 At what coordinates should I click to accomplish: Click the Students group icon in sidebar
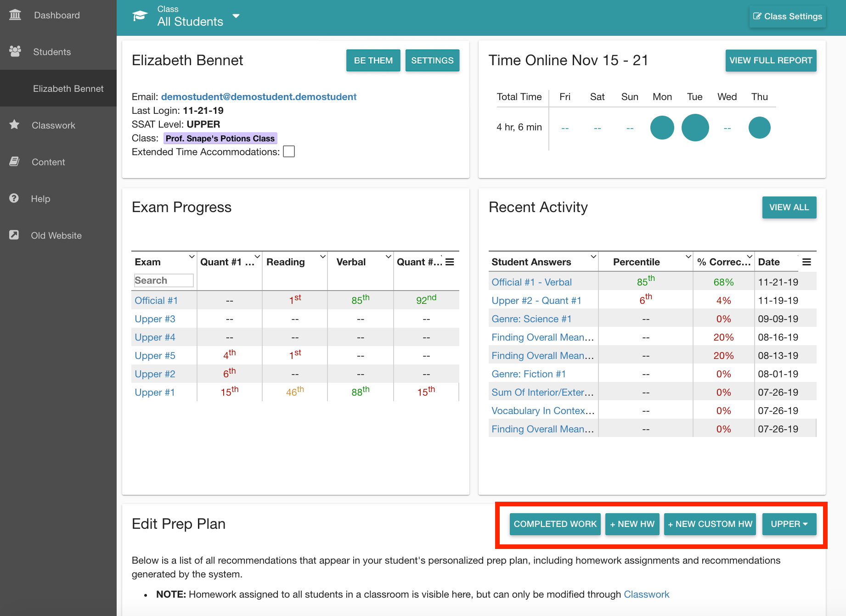(x=15, y=51)
